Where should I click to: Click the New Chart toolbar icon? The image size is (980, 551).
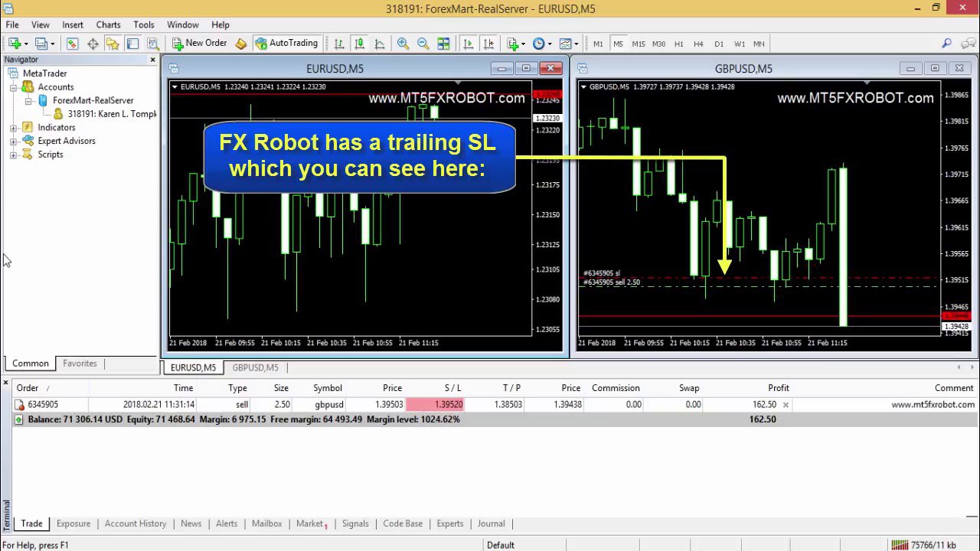tap(14, 44)
